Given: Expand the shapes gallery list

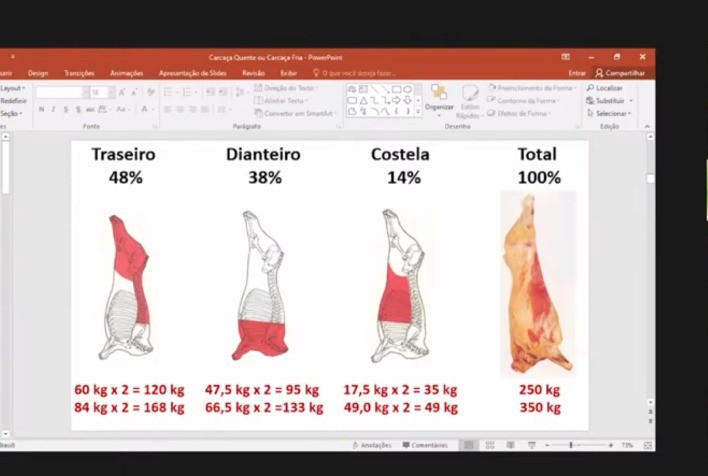Looking at the screenshot, I should click(x=420, y=112).
